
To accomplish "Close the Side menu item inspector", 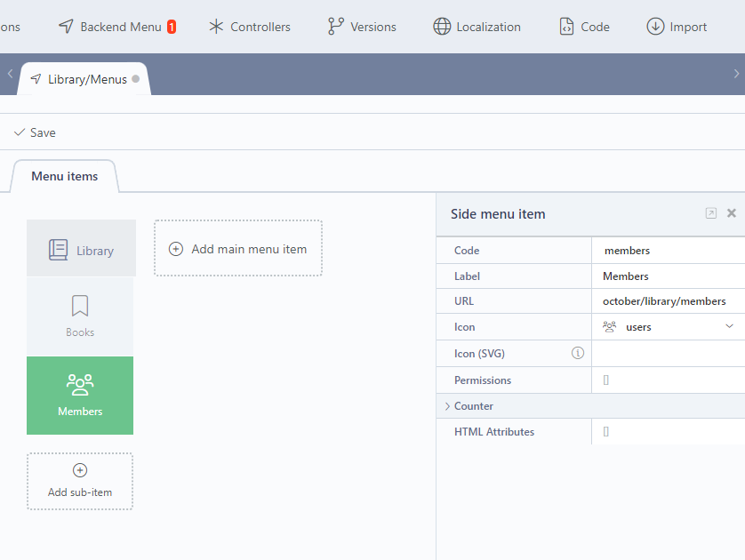I will click(x=732, y=213).
